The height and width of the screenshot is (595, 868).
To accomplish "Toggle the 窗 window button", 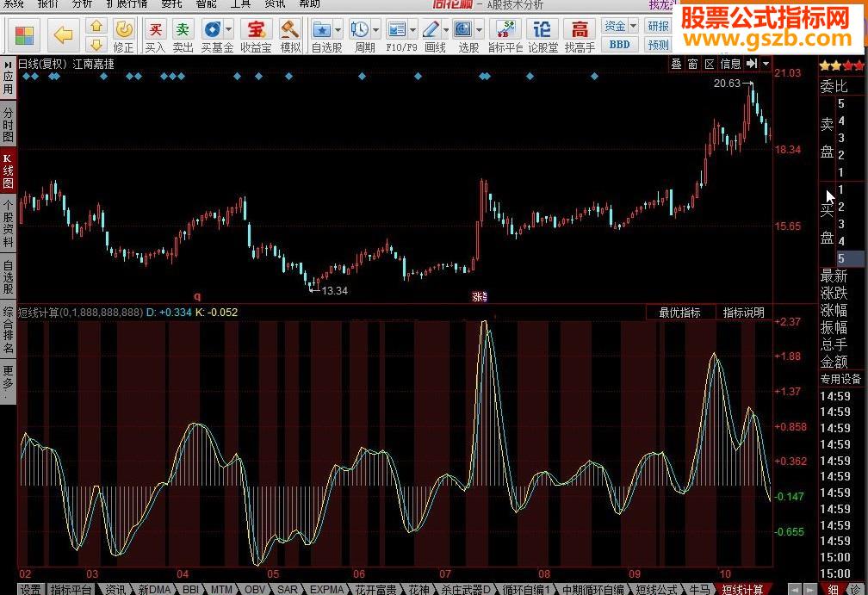I will [692, 65].
